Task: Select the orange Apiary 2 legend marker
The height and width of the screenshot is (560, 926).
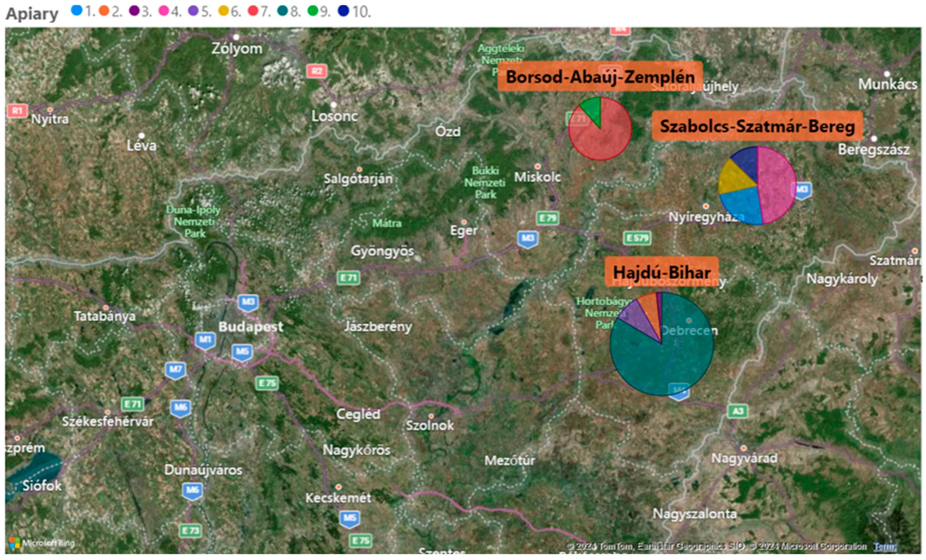Action: click(x=104, y=11)
